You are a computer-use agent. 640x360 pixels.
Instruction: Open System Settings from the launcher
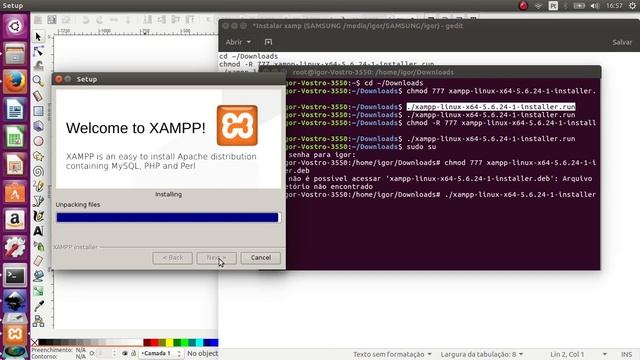pos(15,248)
